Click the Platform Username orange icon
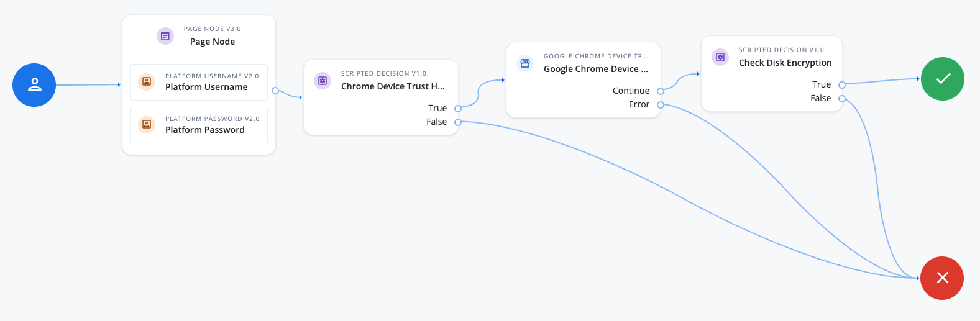Image resolution: width=980 pixels, height=321 pixels. point(147,81)
